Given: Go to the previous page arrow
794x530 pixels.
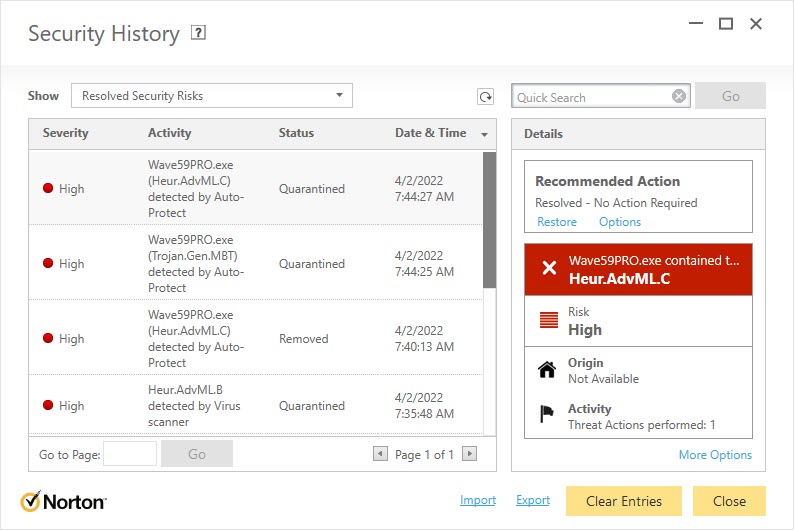Looking at the screenshot, I should (x=380, y=454).
